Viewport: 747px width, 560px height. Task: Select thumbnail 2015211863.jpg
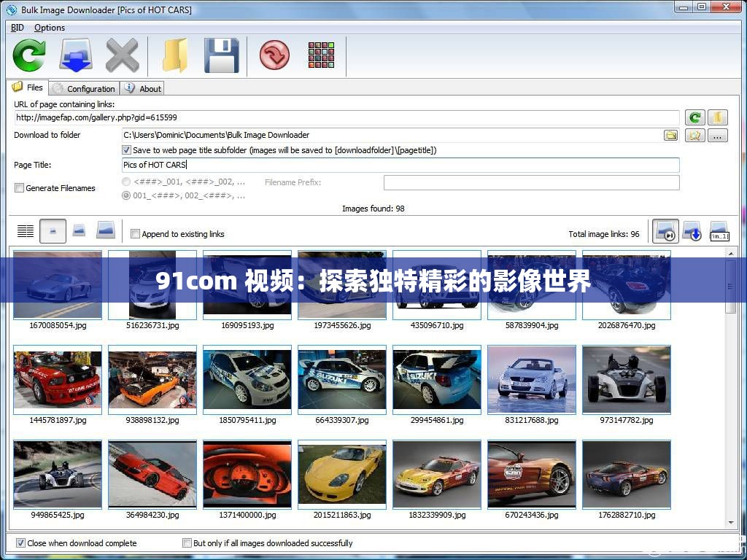[x=341, y=474]
